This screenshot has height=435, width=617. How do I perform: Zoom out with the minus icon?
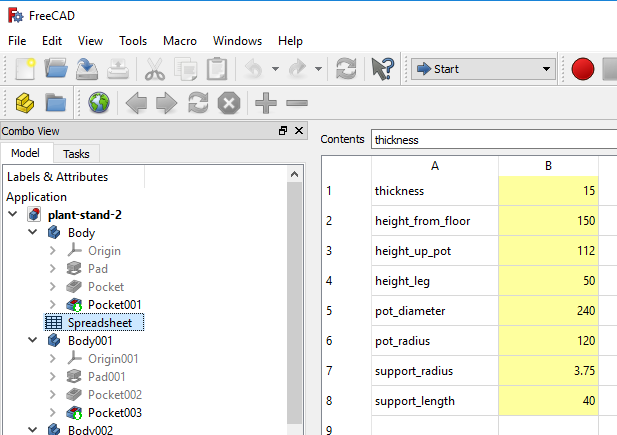[297, 103]
